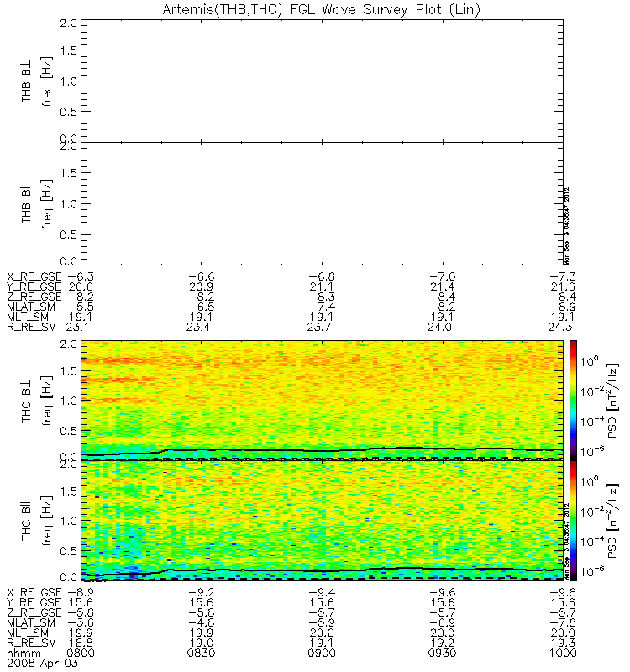This screenshot has width=630, height=672.
Task: Click inside the empty THB B⊥ plot panel
Action: (322, 81)
